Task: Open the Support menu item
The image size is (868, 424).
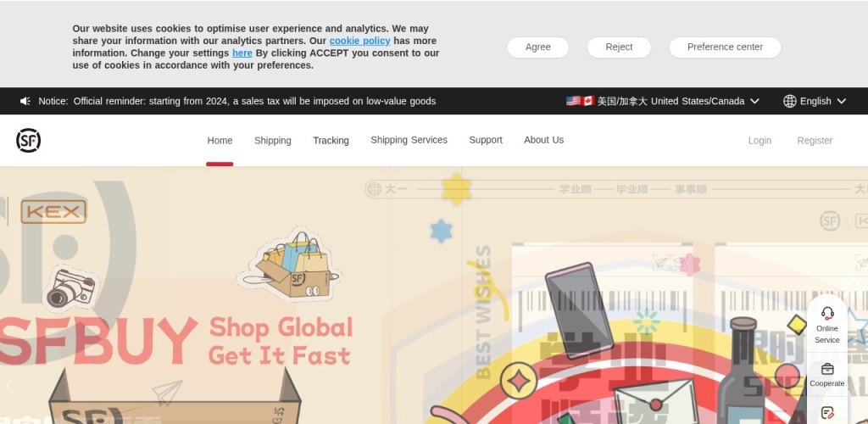Action: click(486, 140)
